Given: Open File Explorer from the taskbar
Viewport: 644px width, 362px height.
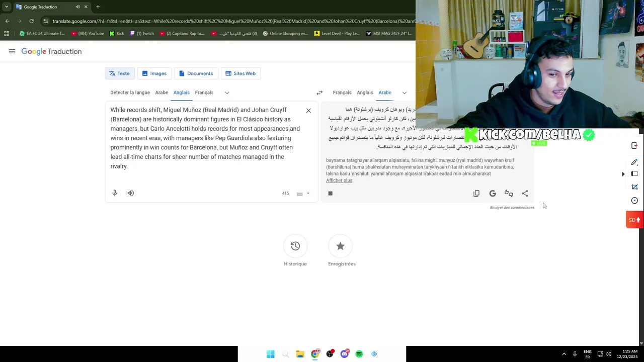Looking at the screenshot, I should (x=300, y=354).
